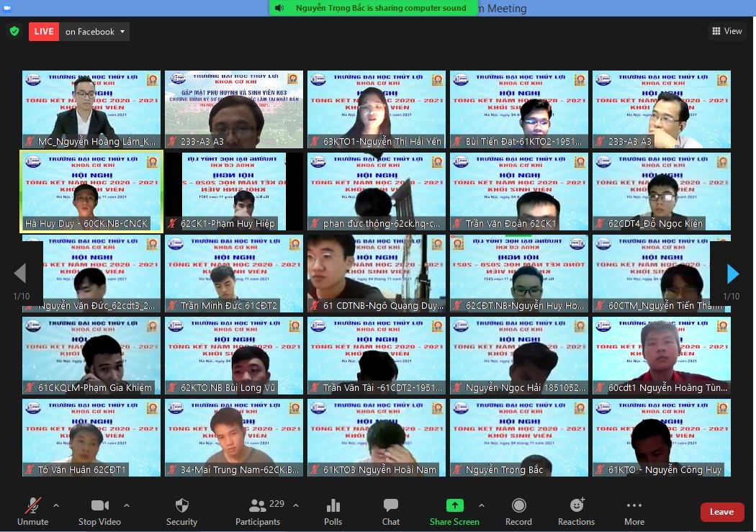
Task: Unmute the microphone
Action: tap(32, 511)
